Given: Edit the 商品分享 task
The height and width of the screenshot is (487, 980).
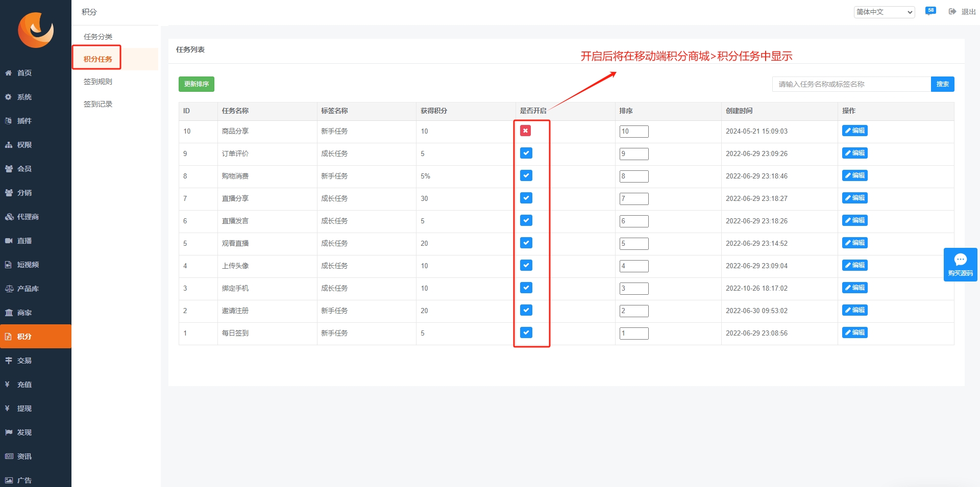Looking at the screenshot, I should pyautogui.click(x=854, y=131).
